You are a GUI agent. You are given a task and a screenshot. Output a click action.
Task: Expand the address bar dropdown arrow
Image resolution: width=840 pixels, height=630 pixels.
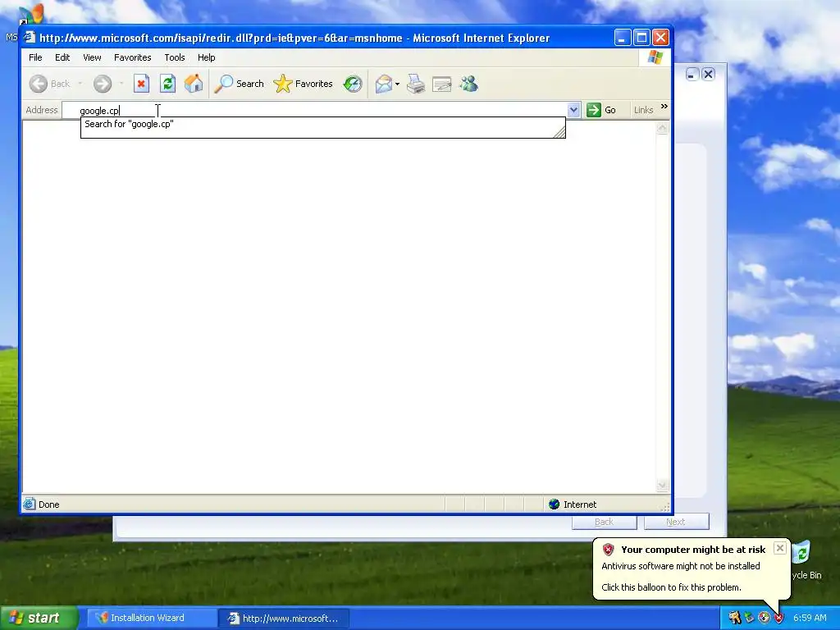(x=573, y=110)
